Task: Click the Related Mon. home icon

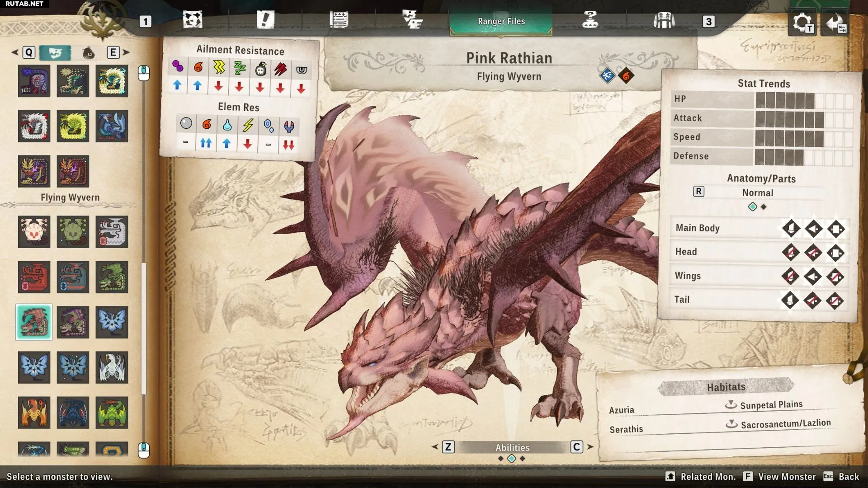Action: [670, 476]
